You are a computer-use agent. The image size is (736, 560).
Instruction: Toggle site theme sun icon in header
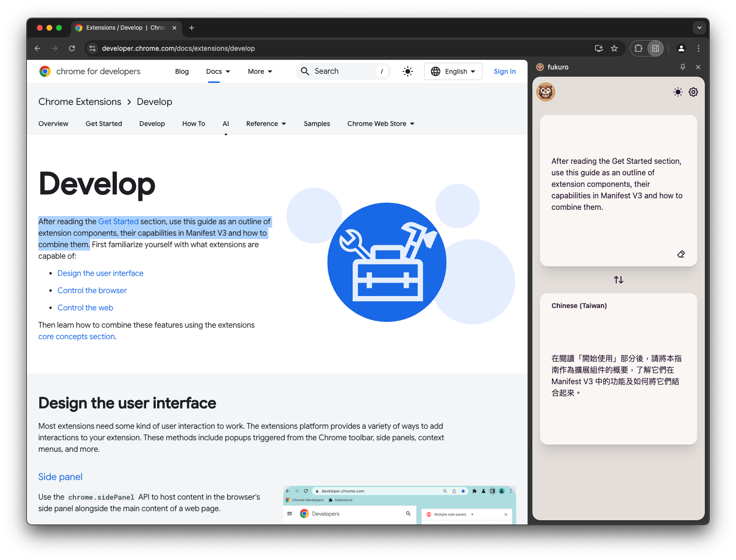point(408,71)
